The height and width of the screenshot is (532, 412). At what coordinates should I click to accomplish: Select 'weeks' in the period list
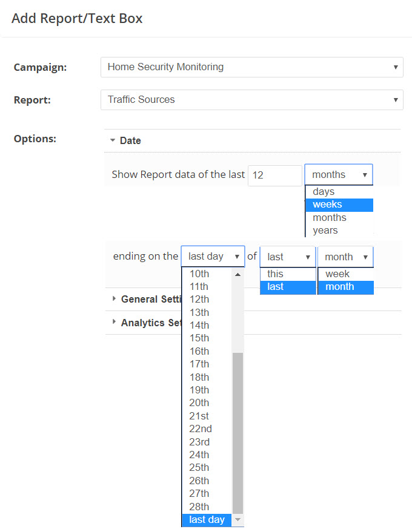click(328, 205)
